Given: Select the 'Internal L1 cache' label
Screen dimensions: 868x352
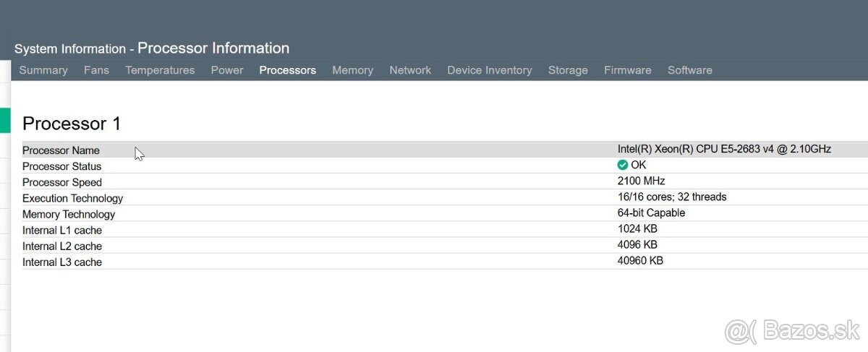Looking at the screenshot, I should click(62, 230).
